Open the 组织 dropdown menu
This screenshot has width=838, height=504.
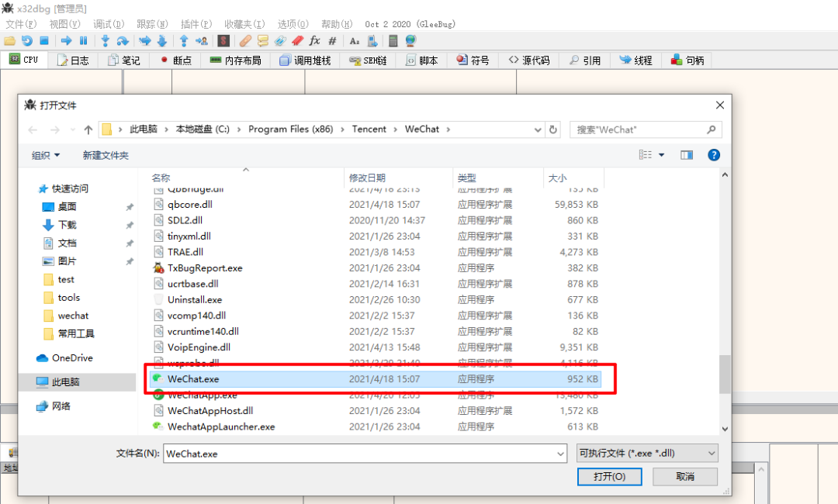click(46, 155)
